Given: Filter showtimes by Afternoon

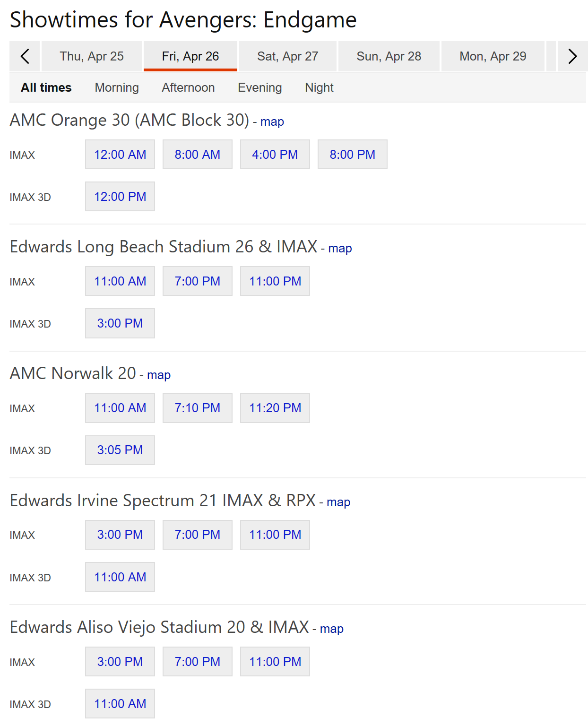Looking at the screenshot, I should point(188,87).
